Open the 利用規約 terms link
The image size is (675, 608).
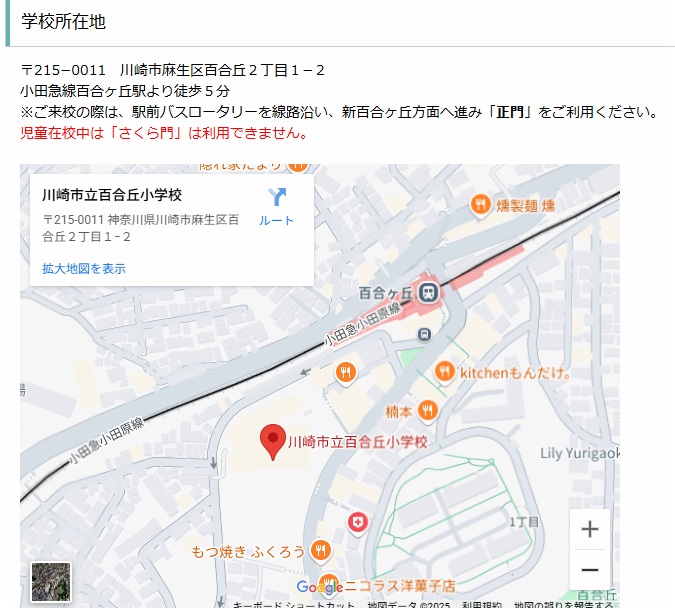(482, 604)
